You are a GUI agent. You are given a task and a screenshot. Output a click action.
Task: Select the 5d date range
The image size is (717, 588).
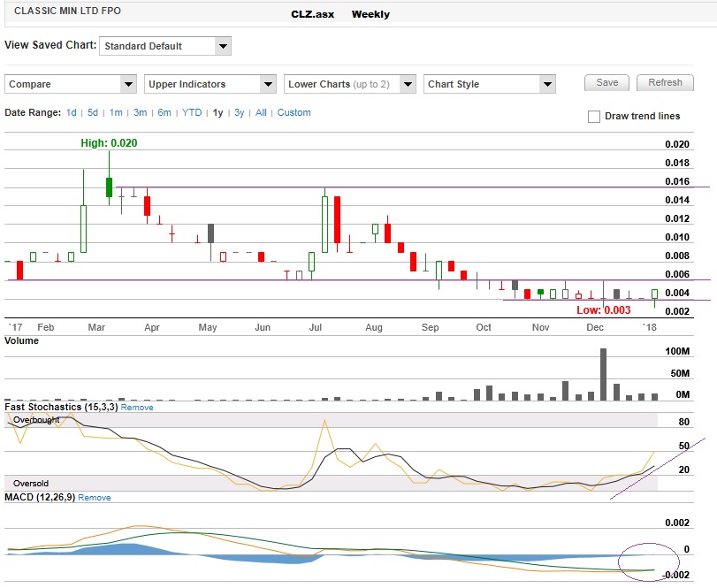tap(92, 112)
